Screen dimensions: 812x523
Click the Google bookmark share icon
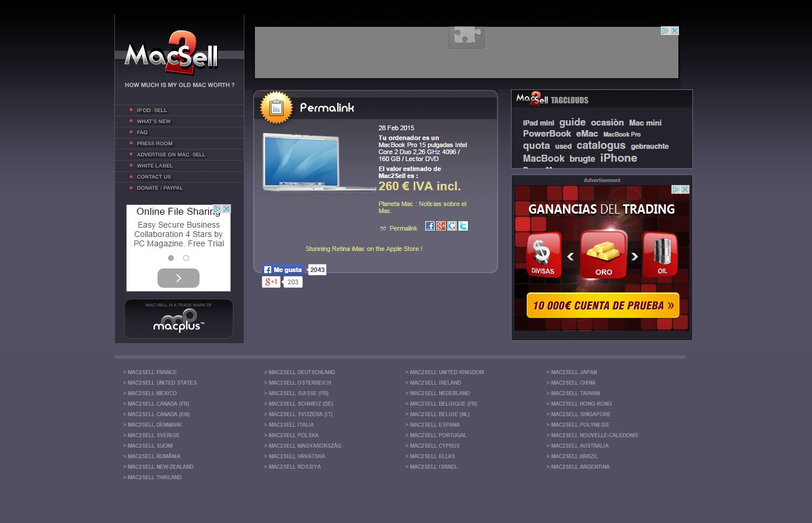(452, 226)
